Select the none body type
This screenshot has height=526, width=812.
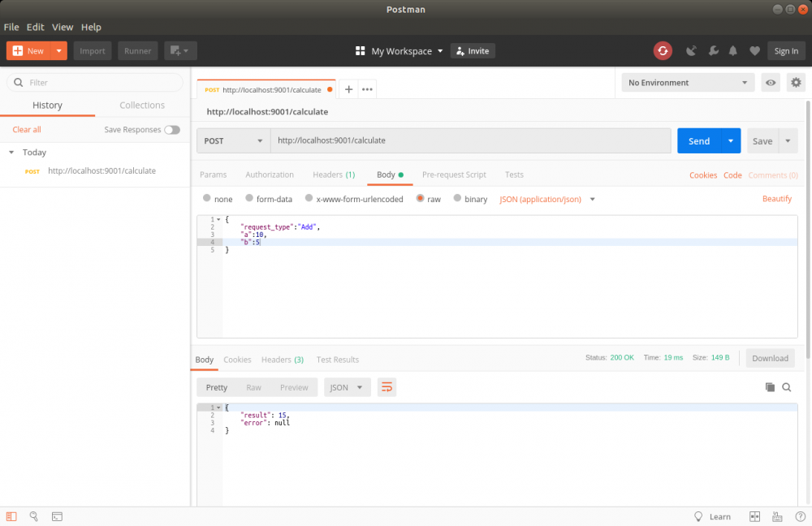pyautogui.click(x=206, y=198)
